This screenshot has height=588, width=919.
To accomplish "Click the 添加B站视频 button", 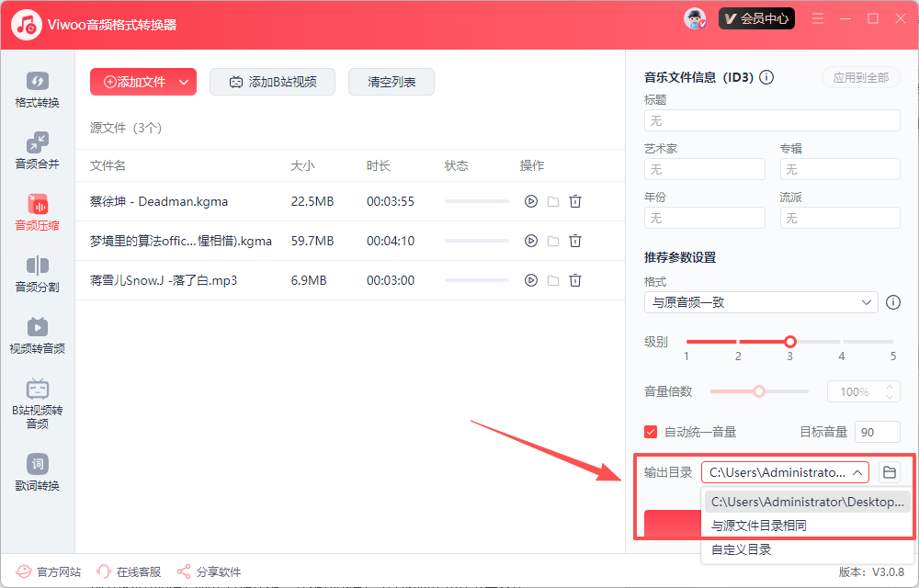I will click(272, 82).
